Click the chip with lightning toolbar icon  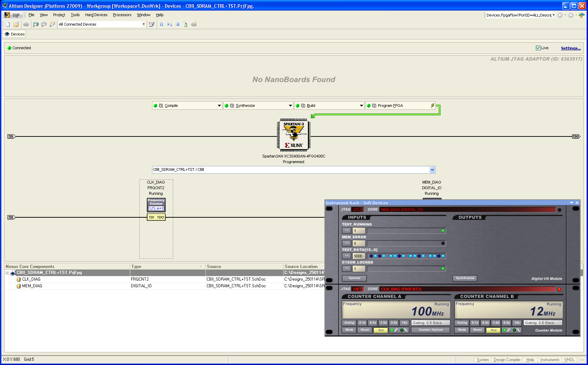point(194,24)
